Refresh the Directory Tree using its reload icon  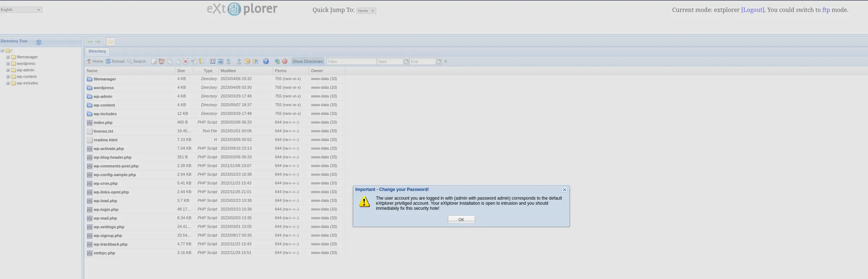[39, 42]
